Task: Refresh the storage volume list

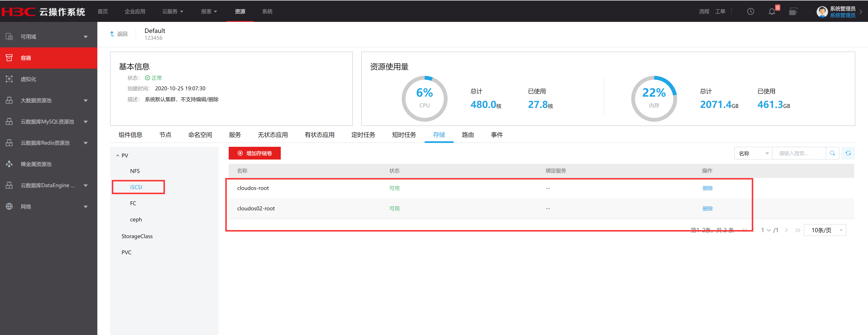Action: 848,154
